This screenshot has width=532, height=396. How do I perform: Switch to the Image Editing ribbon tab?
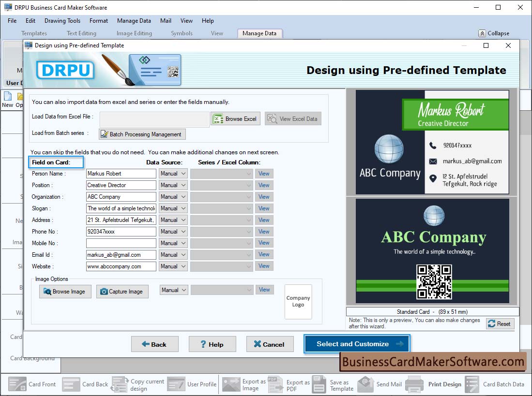tap(134, 33)
